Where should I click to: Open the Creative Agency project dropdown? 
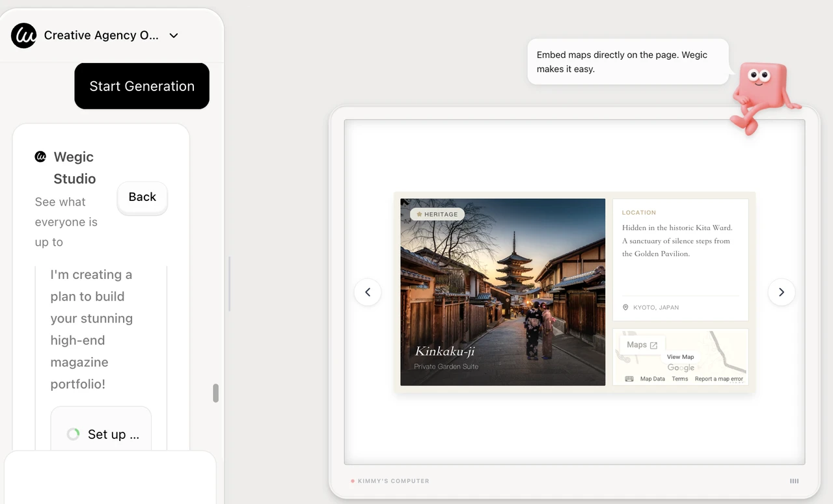pos(173,36)
